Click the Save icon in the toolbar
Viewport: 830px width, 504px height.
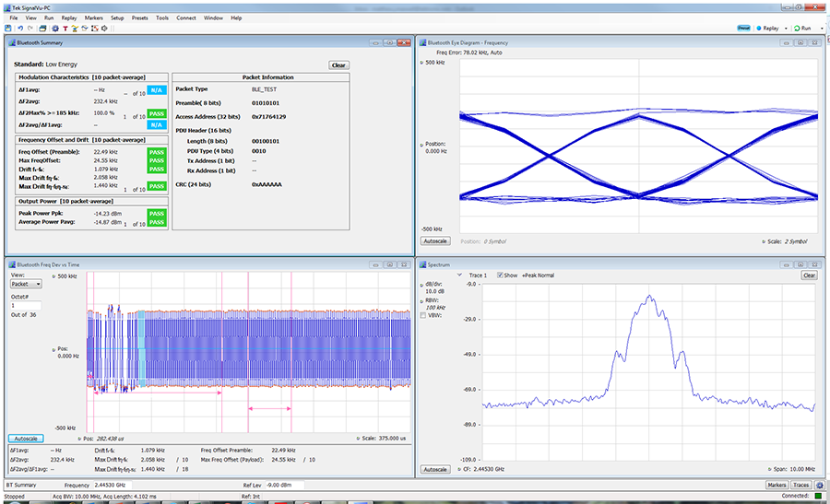[7, 29]
